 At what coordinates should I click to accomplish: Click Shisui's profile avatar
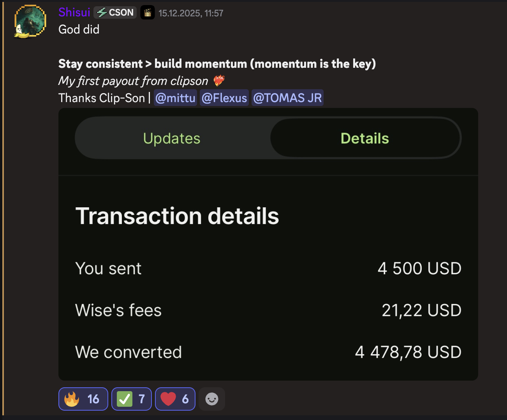(29, 21)
